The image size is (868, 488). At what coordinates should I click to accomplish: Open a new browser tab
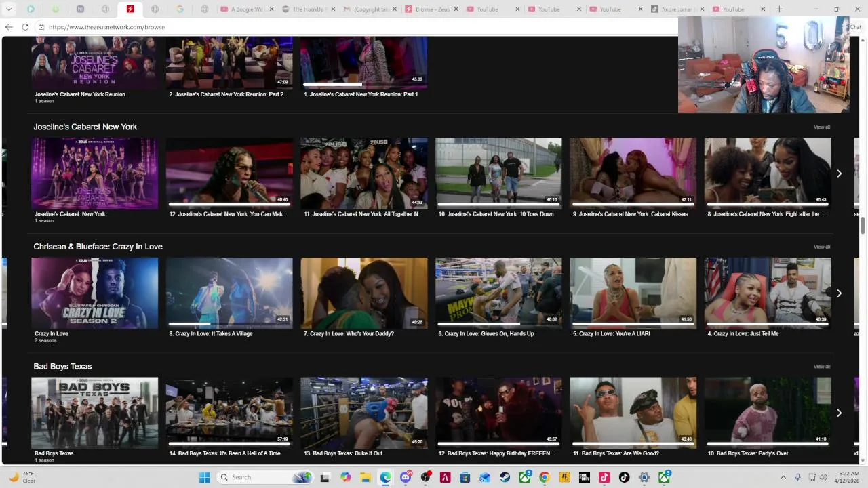(x=779, y=9)
